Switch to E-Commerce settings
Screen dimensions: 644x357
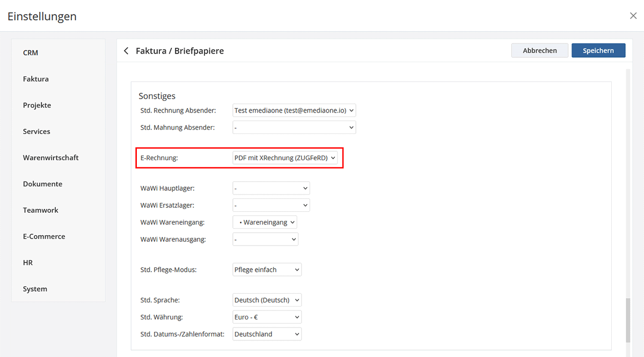click(44, 236)
